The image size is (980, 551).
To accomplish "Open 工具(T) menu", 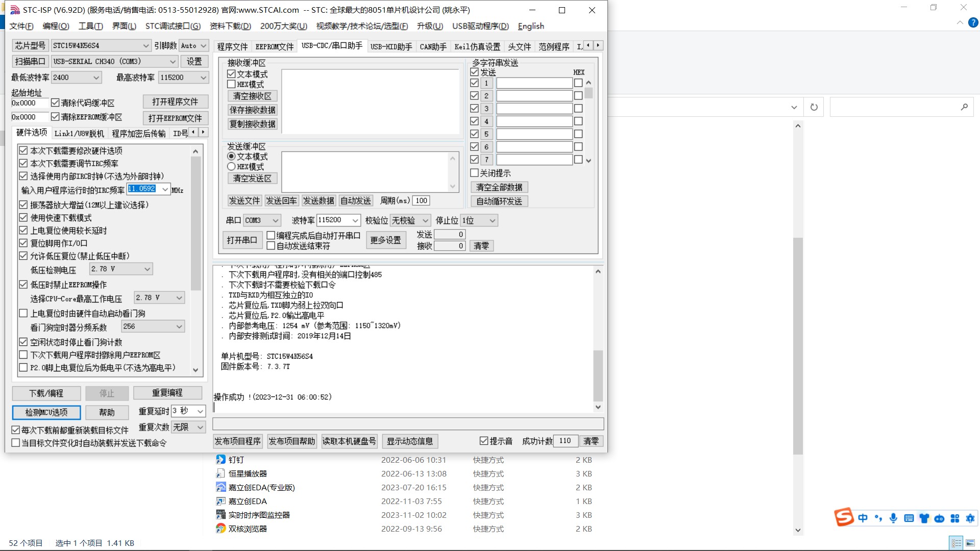I will pyautogui.click(x=90, y=26).
